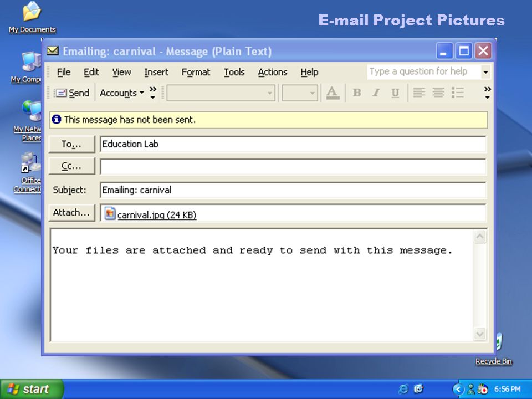
Task: Click the Attach... button
Action: point(71,213)
